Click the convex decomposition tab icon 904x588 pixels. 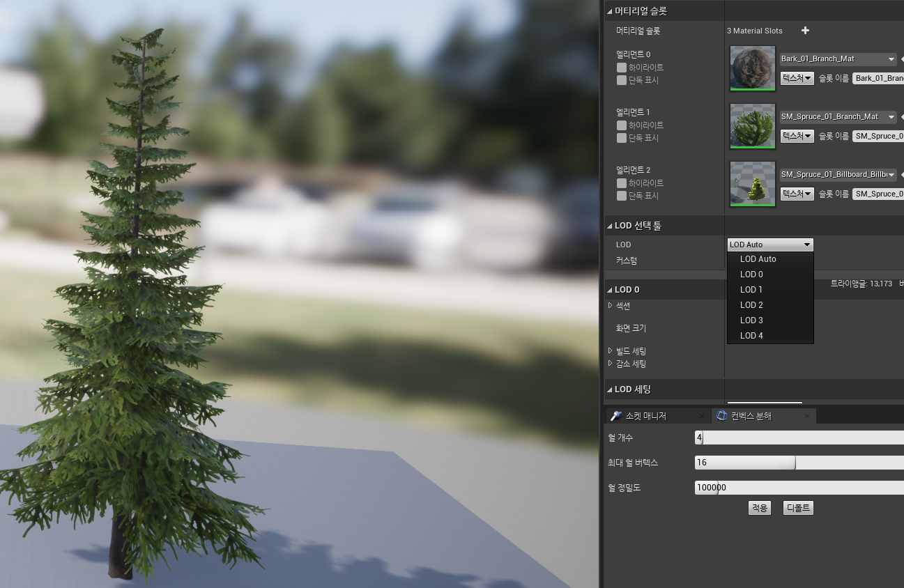coord(721,416)
